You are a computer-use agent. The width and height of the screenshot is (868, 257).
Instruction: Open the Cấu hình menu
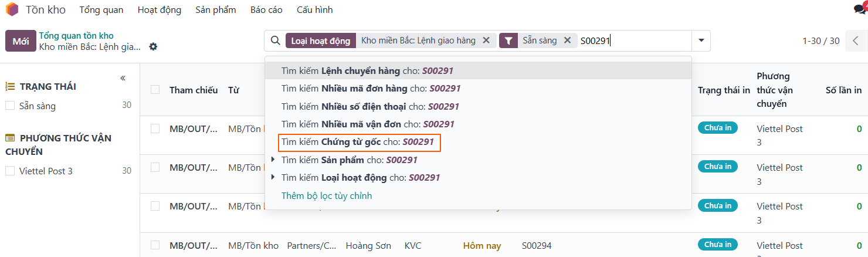tap(314, 10)
